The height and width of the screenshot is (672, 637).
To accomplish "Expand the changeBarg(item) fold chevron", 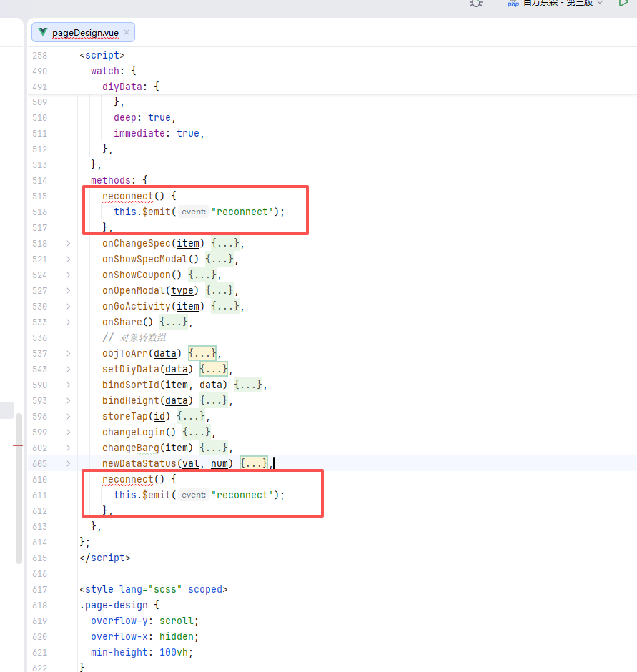I will tap(68, 448).
